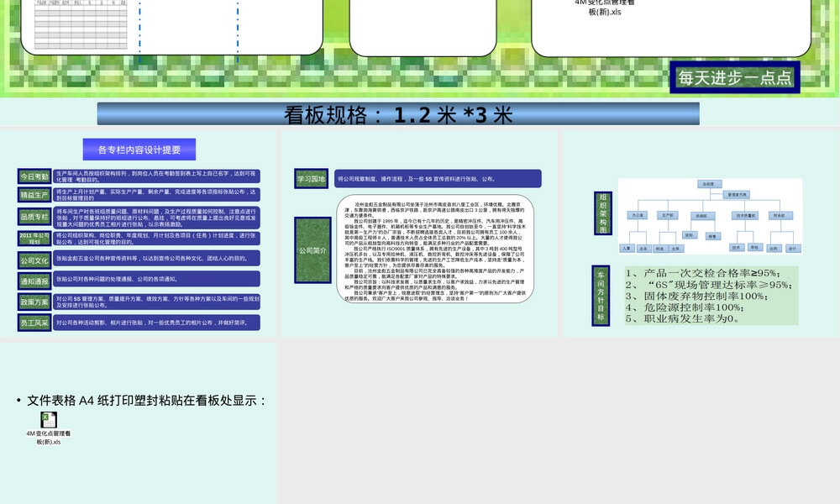
Task: Click the 员工风采 description text bar
Action: click(156, 323)
